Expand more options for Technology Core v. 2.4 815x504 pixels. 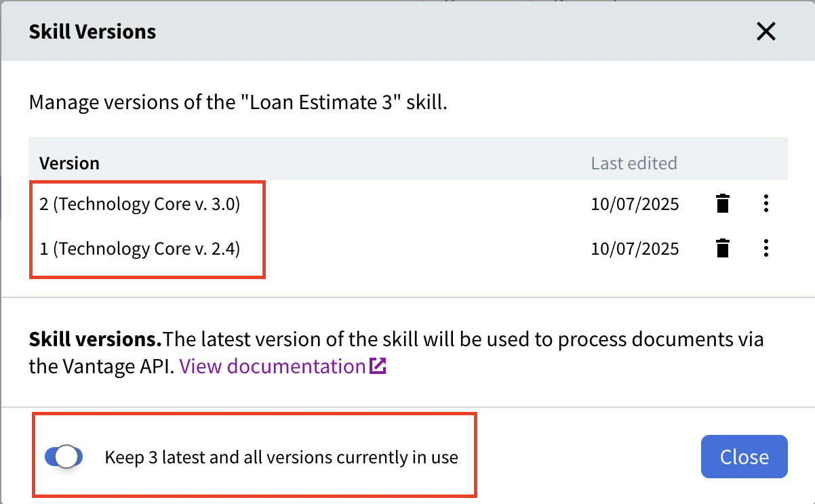766,248
